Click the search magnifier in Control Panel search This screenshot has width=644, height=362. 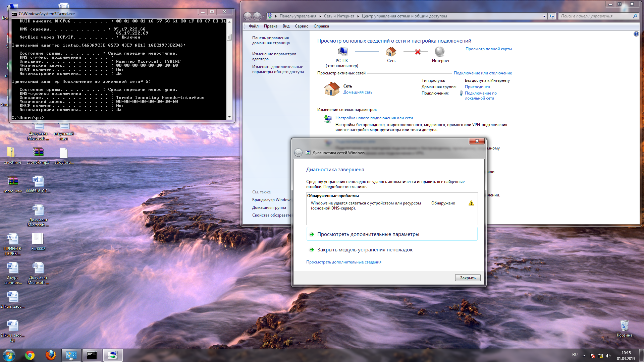[x=635, y=16]
